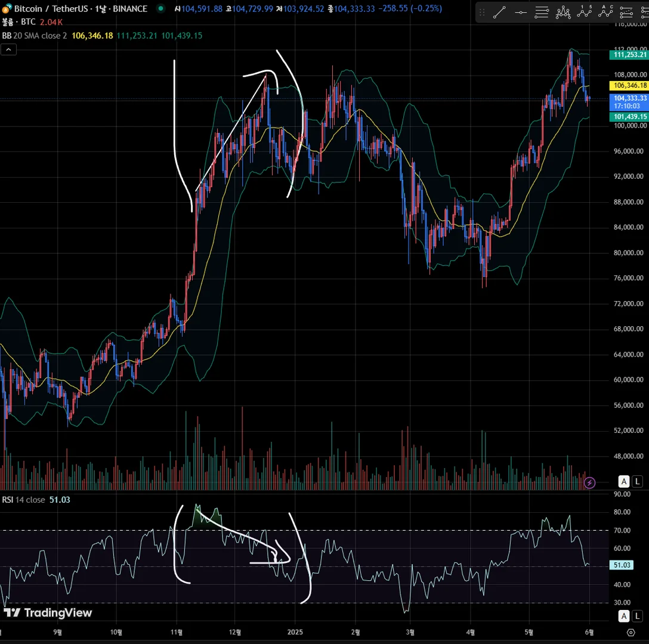Toggle log scale L on RSI pane
649x644 pixels.
[638, 616]
